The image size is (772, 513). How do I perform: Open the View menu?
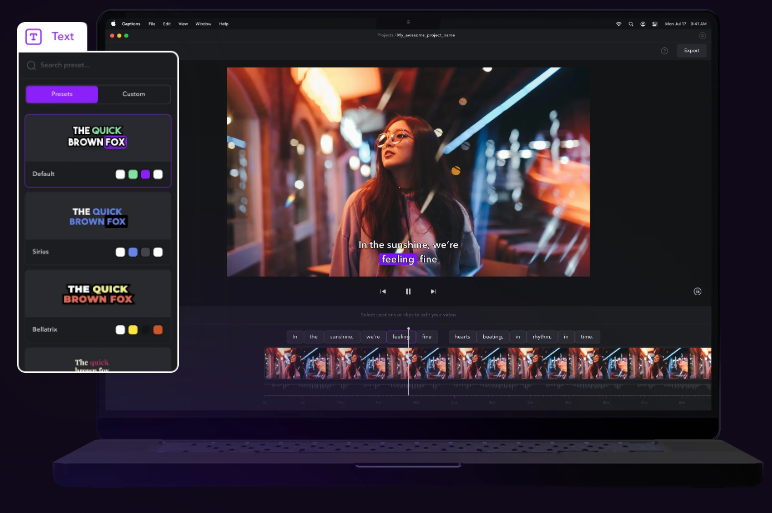(x=183, y=24)
